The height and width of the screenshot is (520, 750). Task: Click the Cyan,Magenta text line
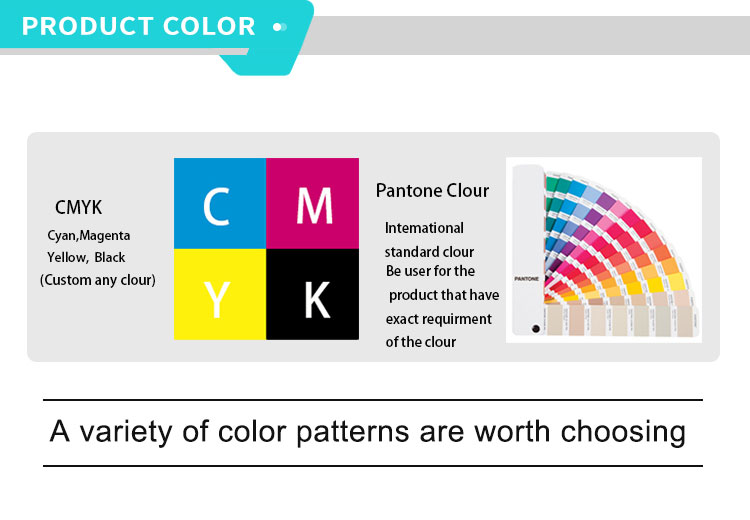(x=89, y=235)
